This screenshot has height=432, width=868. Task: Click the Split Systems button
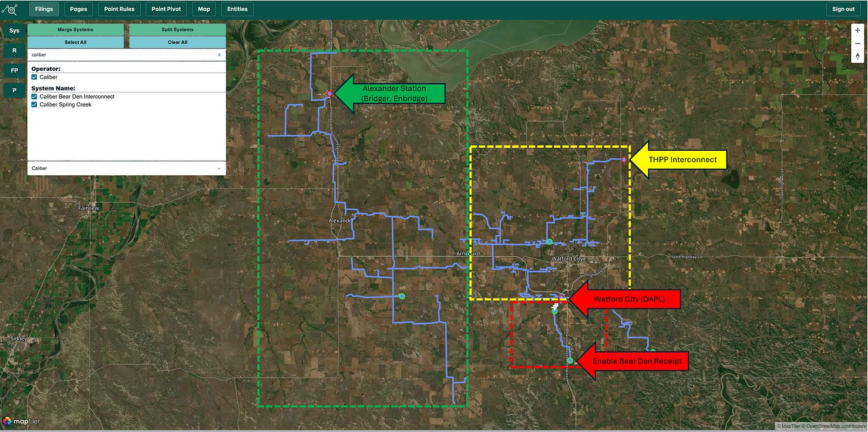tap(178, 30)
